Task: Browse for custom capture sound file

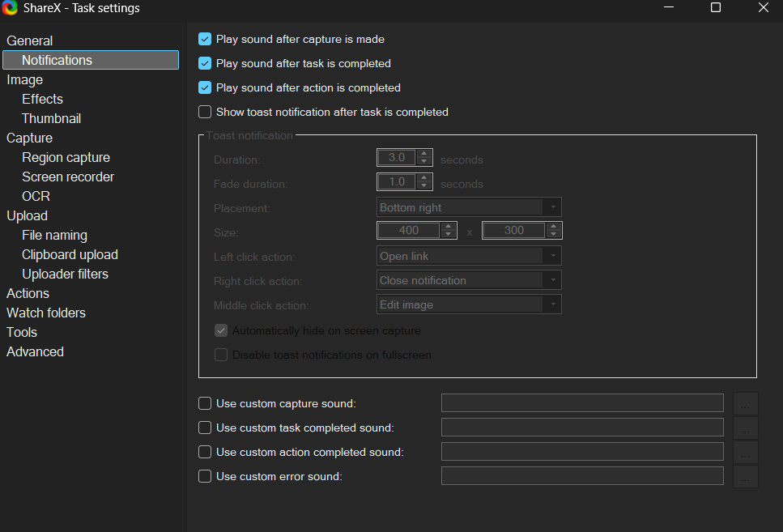Action: point(745,403)
